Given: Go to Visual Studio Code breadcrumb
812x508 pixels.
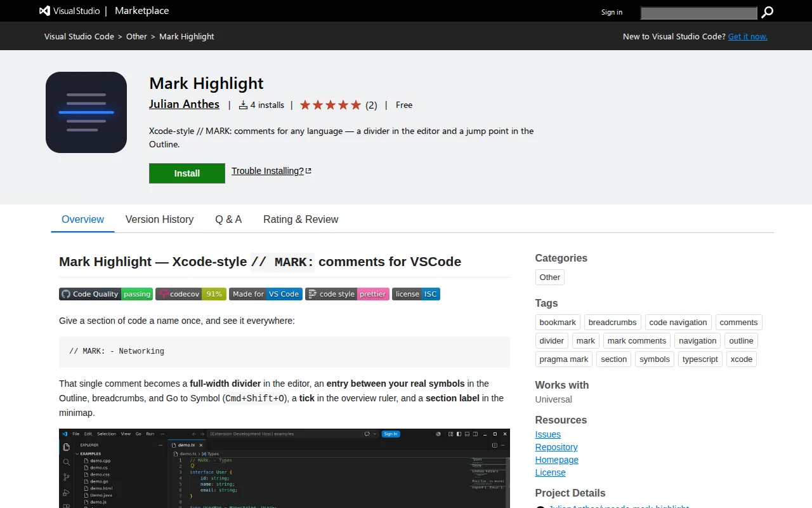Looking at the screenshot, I should (x=79, y=37).
